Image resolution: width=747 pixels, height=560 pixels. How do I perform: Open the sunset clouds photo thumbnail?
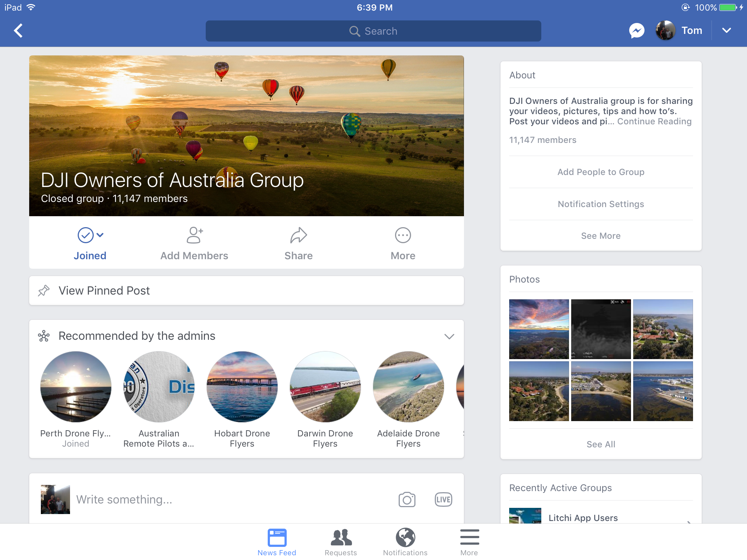[x=539, y=329]
